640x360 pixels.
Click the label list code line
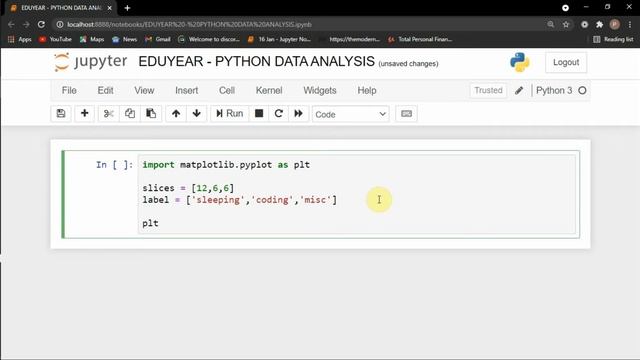240,200
